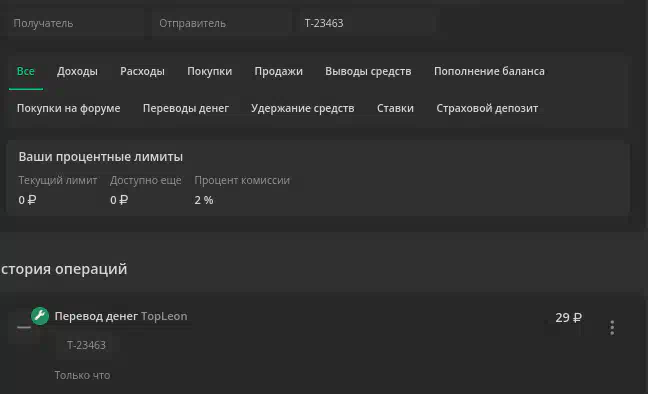
Task: Filter operations by Продажи
Action: (279, 72)
